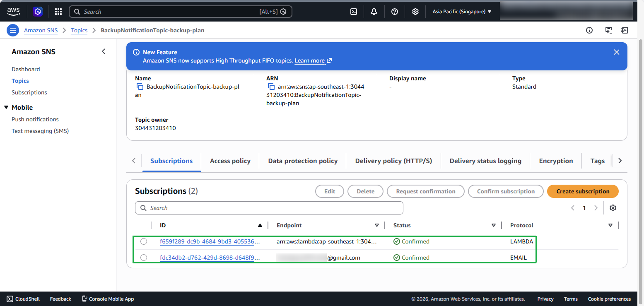Click the CloudShell terminal icon in top bar
The image size is (644, 306).
click(x=354, y=12)
